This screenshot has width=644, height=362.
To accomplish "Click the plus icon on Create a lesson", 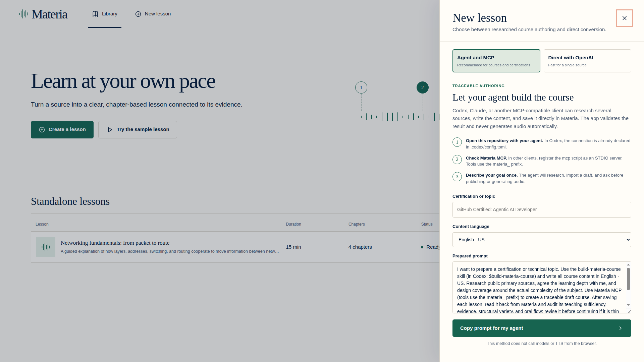I will pyautogui.click(x=42, y=130).
